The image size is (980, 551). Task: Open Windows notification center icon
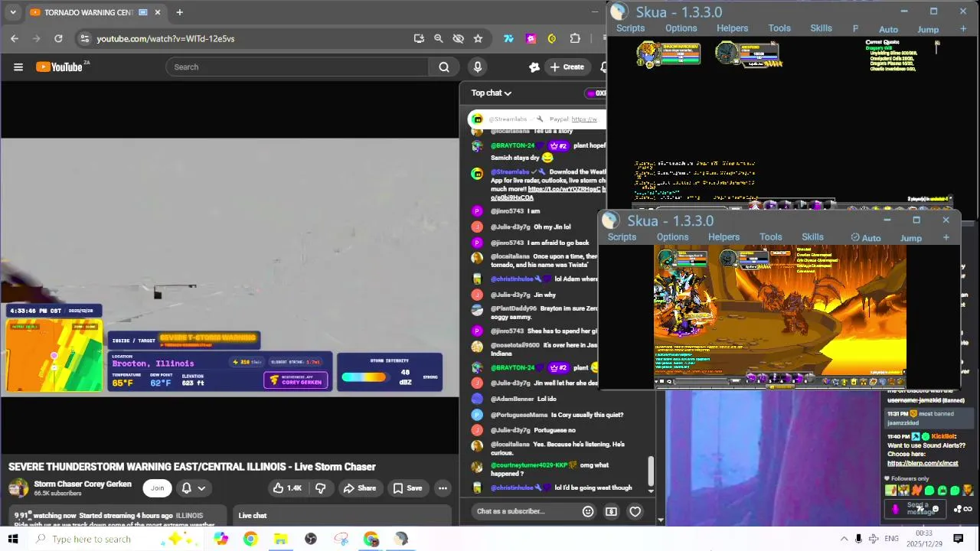pyautogui.click(x=959, y=539)
